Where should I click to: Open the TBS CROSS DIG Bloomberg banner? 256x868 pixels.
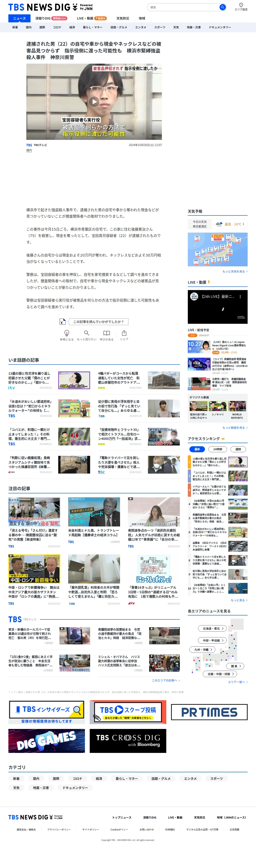pyautogui.click(x=128, y=741)
